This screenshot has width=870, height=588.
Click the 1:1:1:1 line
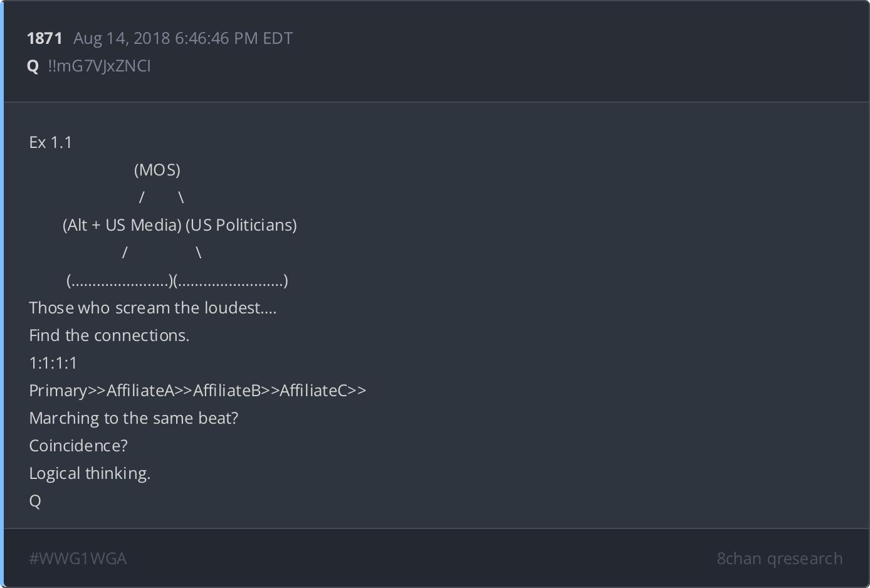pos(53,363)
